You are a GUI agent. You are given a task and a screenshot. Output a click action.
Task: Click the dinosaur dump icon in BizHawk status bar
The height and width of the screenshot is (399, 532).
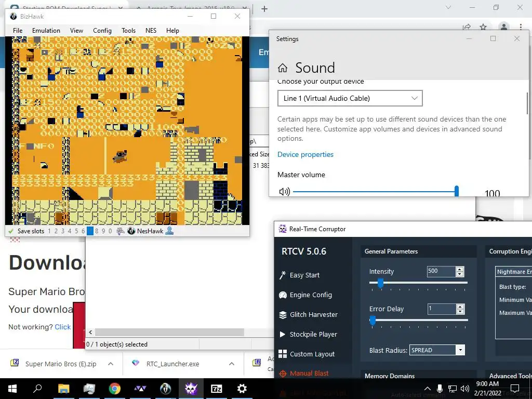(121, 231)
